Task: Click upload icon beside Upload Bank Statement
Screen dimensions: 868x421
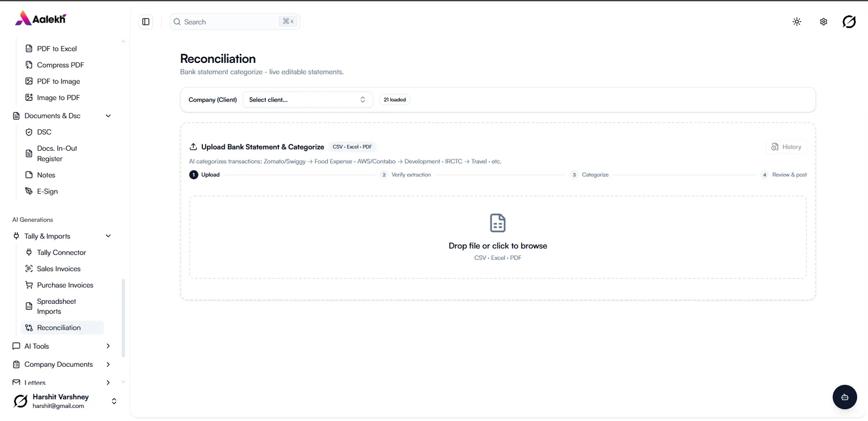Action: tap(193, 147)
